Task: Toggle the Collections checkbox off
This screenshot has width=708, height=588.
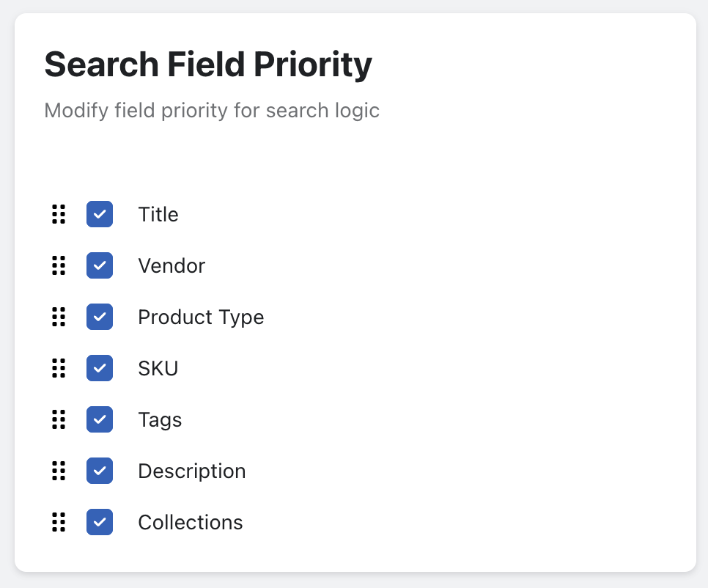Action: tap(100, 522)
